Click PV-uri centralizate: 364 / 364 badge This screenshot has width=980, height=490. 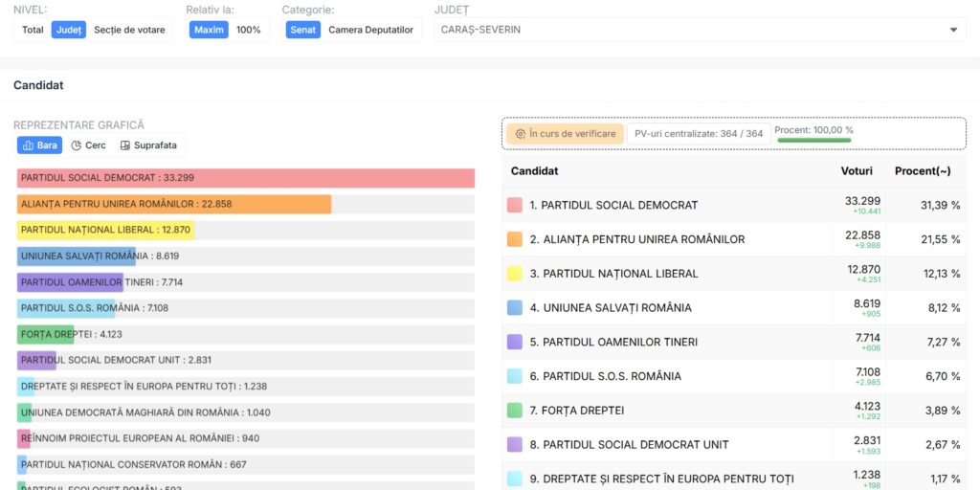point(699,134)
